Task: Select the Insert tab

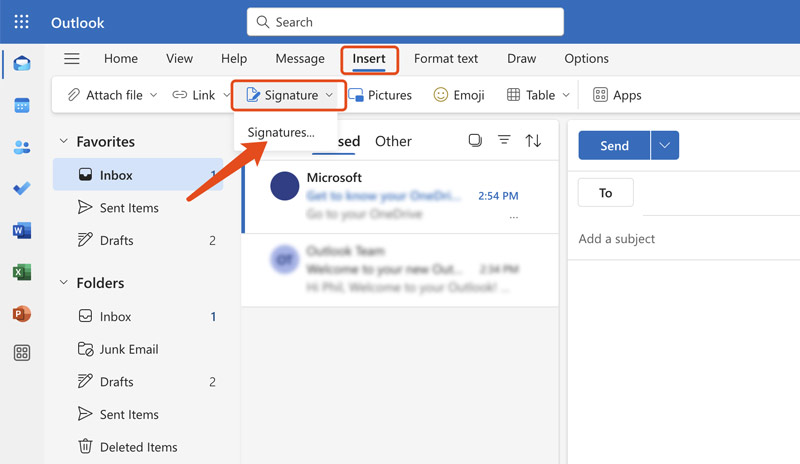Action: [369, 59]
